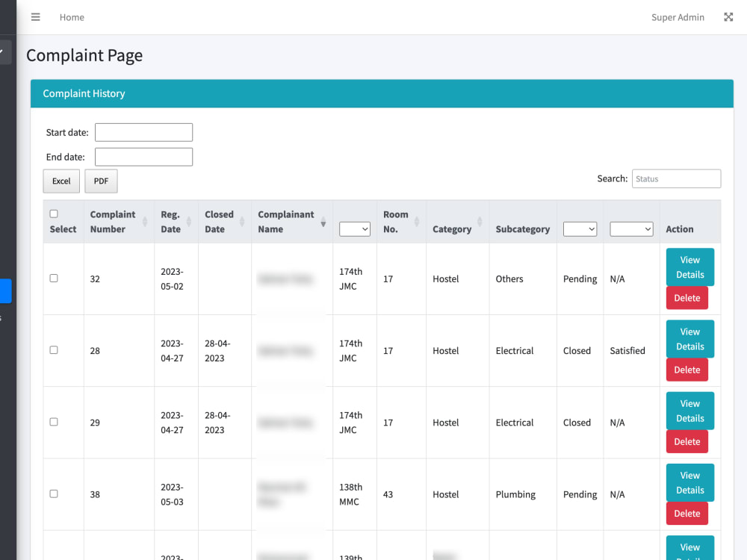Image resolution: width=747 pixels, height=560 pixels.
Task: Sort by Closed Date column arrows
Action: [x=242, y=222]
